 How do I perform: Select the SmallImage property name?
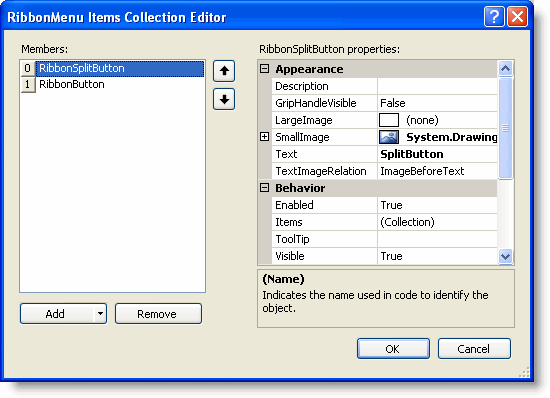pyautogui.click(x=302, y=137)
